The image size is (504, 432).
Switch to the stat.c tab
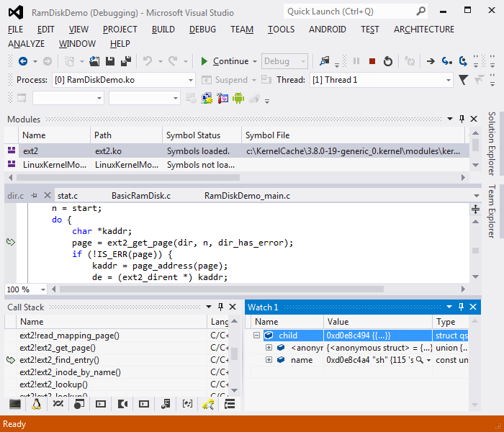[68, 196]
